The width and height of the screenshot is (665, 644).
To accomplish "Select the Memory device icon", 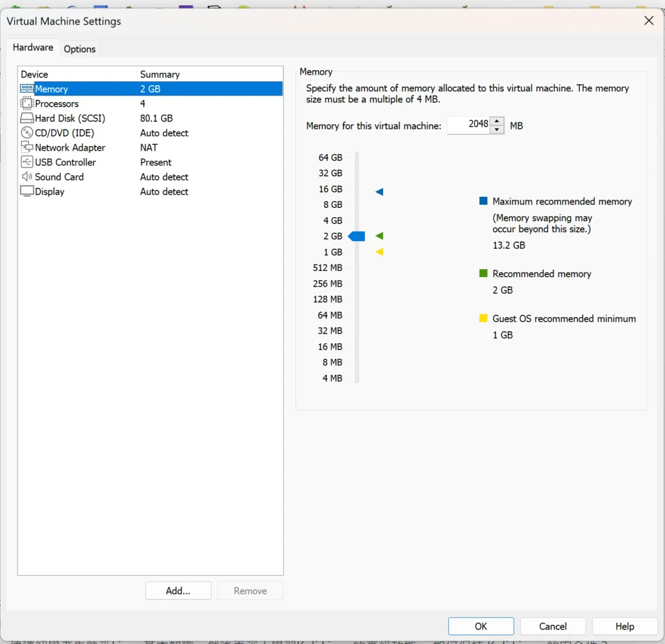I will [x=27, y=89].
